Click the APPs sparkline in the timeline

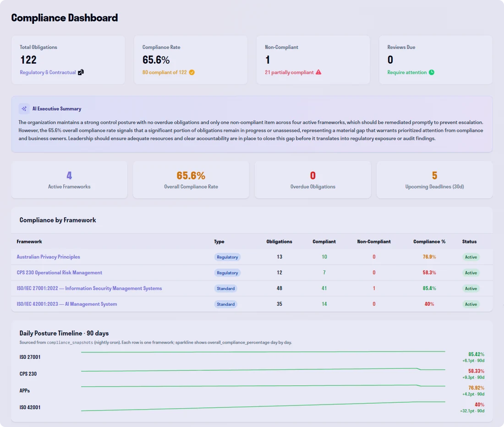[263, 386]
